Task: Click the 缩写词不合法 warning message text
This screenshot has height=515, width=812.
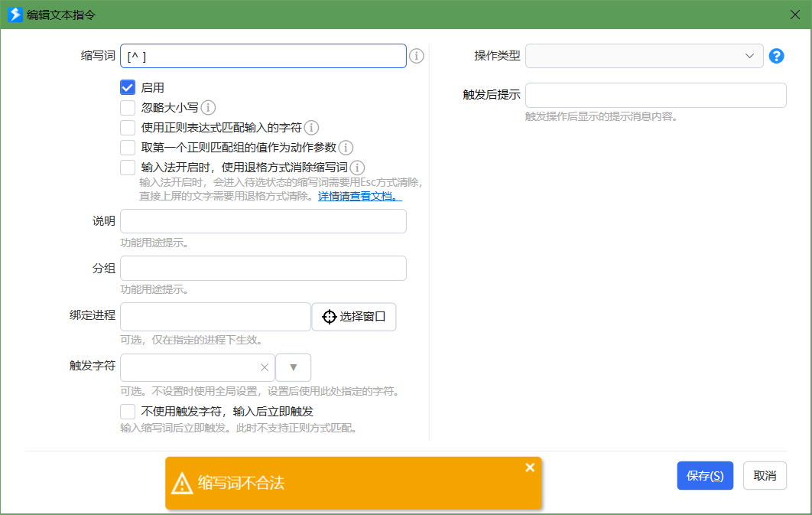Action: 242,483
